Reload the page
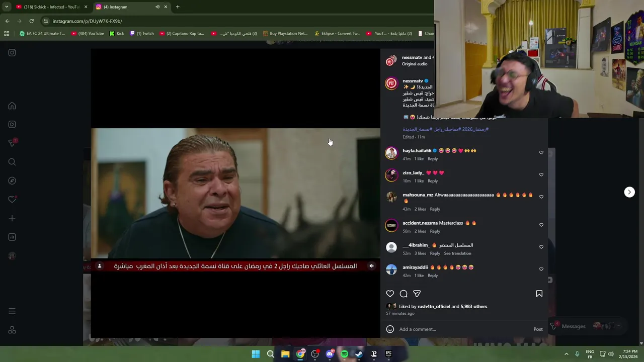 click(31, 21)
